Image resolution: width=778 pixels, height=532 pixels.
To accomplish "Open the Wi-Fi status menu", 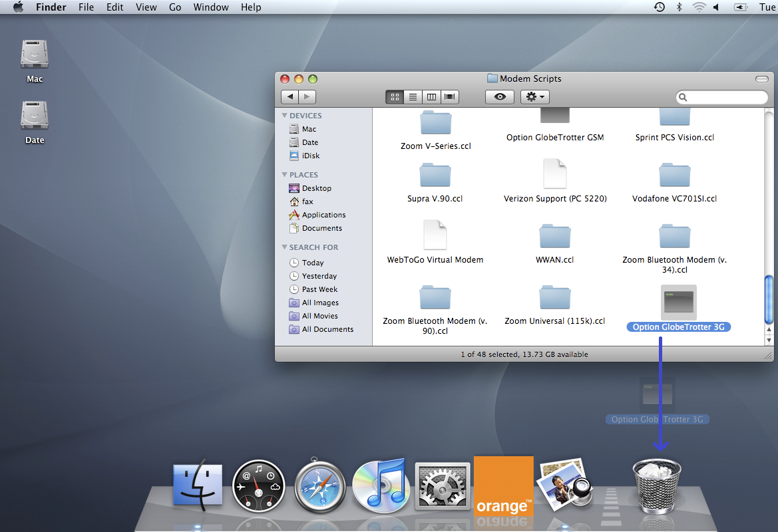I will click(699, 7).
